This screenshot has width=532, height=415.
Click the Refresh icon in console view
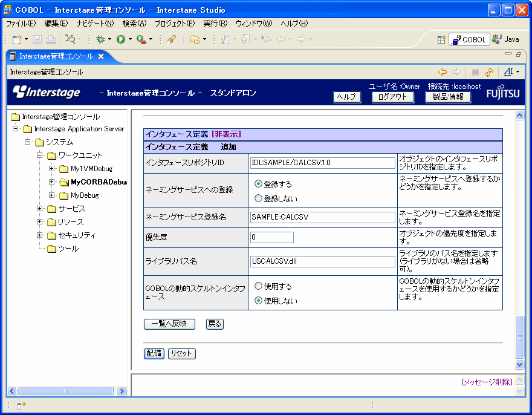[x=489, y=72]
